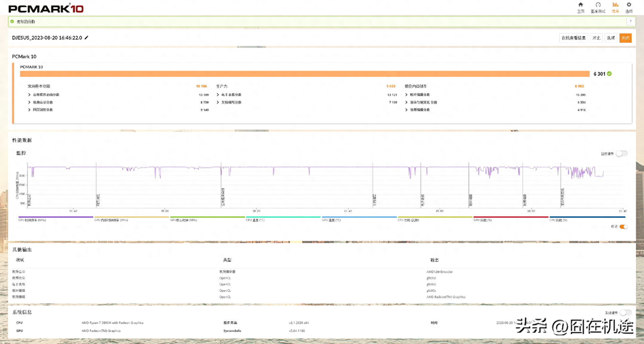The width and height of the screenshot is (644, 344).
Task: Click the pencil icon to rename result
Action: pyautogui.click(x=86, y=38)
